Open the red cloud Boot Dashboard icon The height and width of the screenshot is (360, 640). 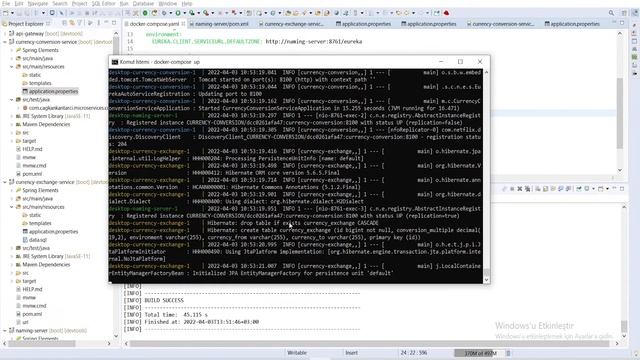[446, 13]
